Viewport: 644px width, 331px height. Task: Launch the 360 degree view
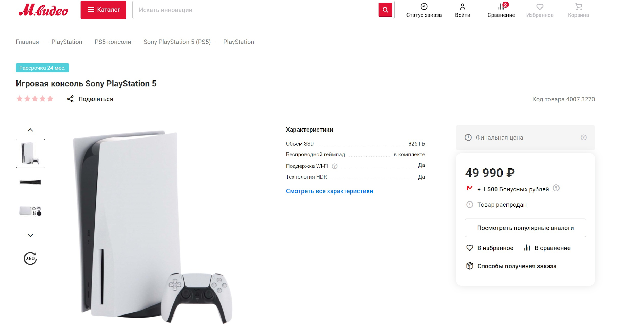coord(30,258)
